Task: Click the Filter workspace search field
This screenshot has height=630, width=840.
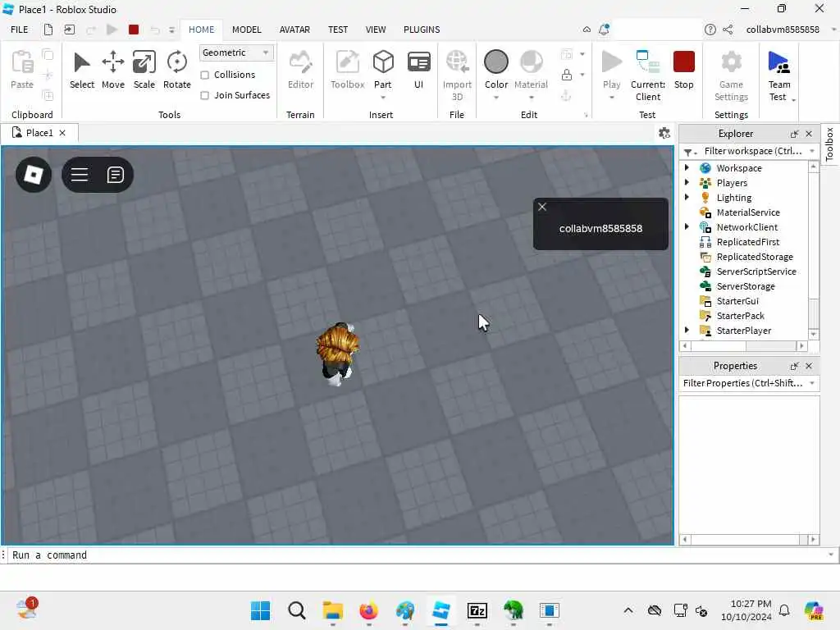Action: pyautogui.click(x=753, y=151)
